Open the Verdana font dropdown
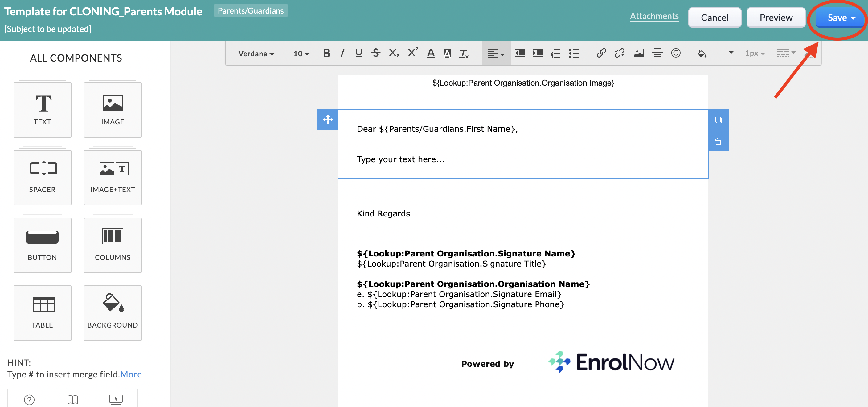Screen dimensions: 868x407 click(x=256, y=54)
